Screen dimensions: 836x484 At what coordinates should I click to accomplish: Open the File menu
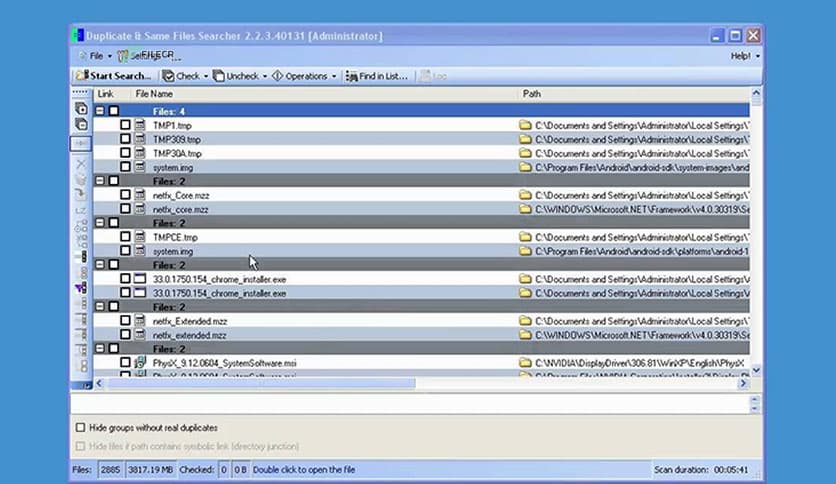click(95, 55)
